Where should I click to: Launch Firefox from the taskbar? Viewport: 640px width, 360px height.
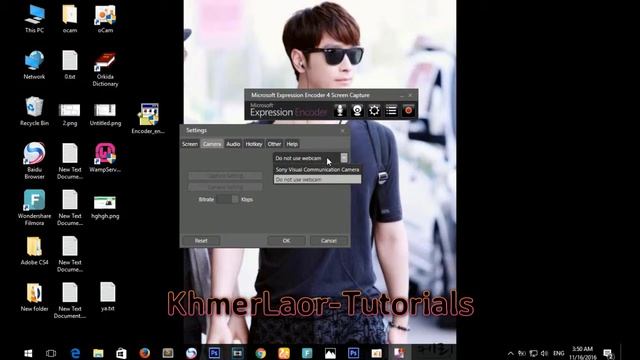tap(144, 353)
